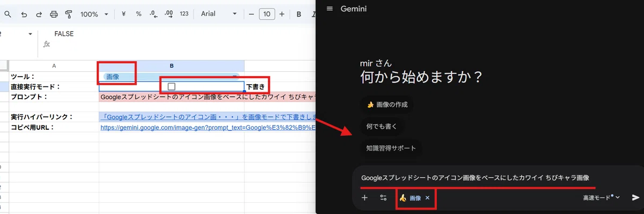Choose the 何でも書く suggestion chip
The width and height of the screenshot is (644, 214).
pos(382,126)
